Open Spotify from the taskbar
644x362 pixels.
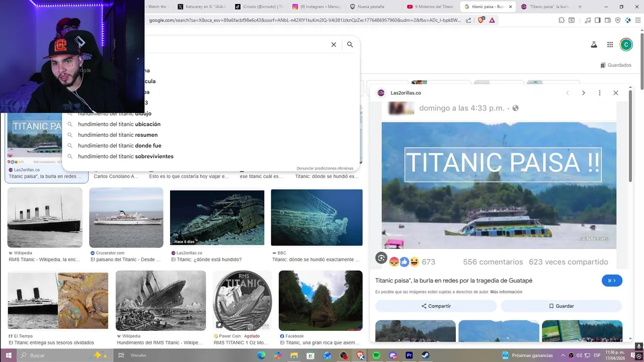point(376,355)
